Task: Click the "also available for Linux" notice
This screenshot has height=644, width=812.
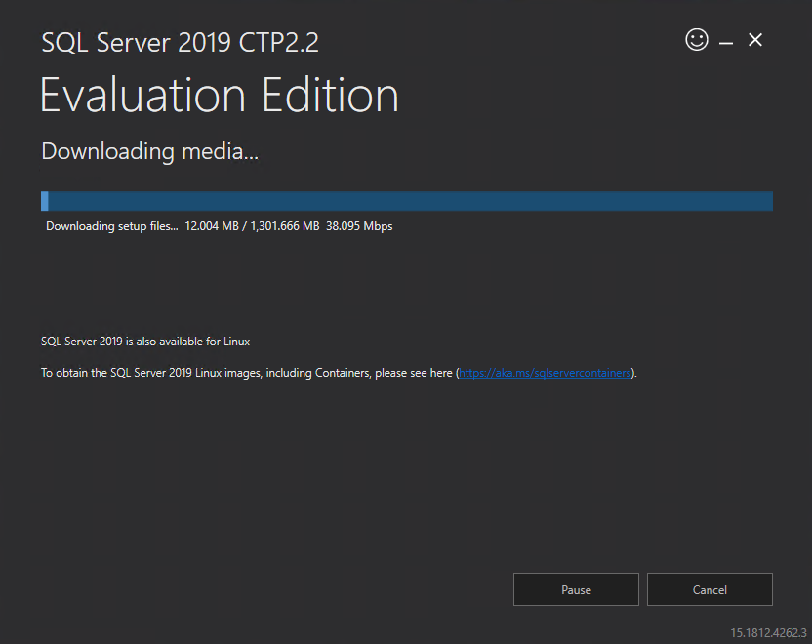Action: click(x=145, y=342)
